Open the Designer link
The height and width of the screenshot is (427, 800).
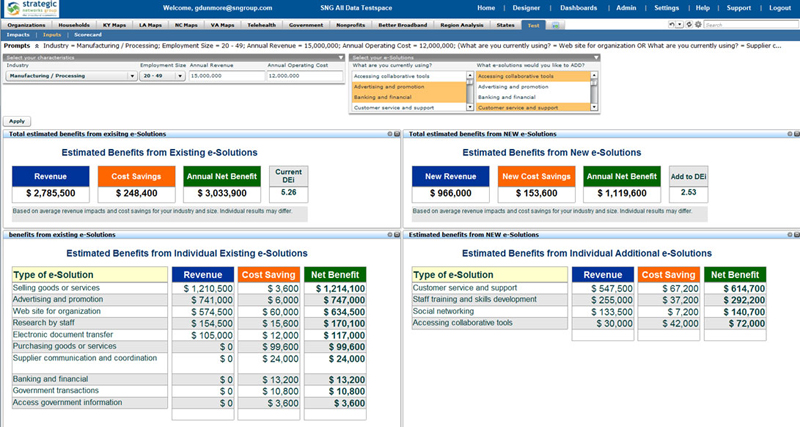tap(526, 8)
